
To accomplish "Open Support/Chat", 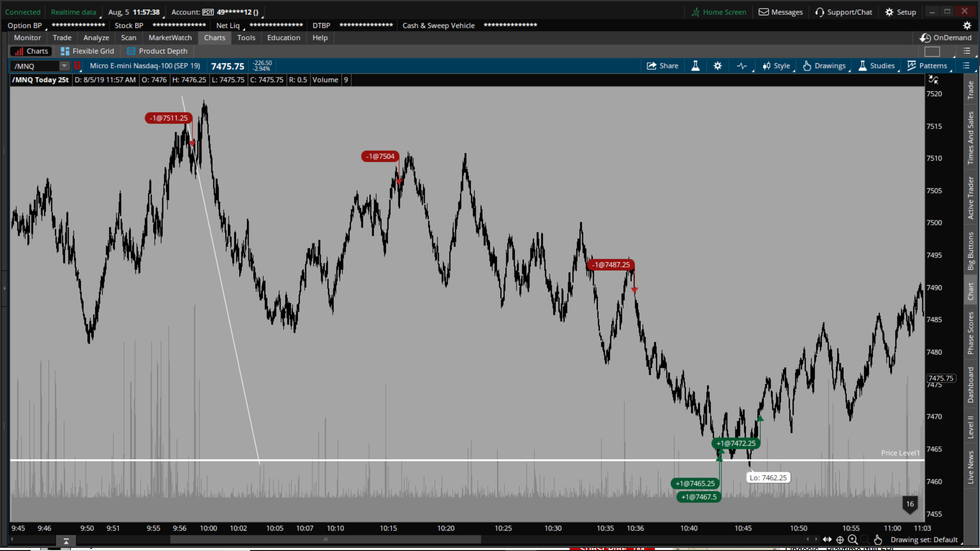I will click(x=844, y=12).
